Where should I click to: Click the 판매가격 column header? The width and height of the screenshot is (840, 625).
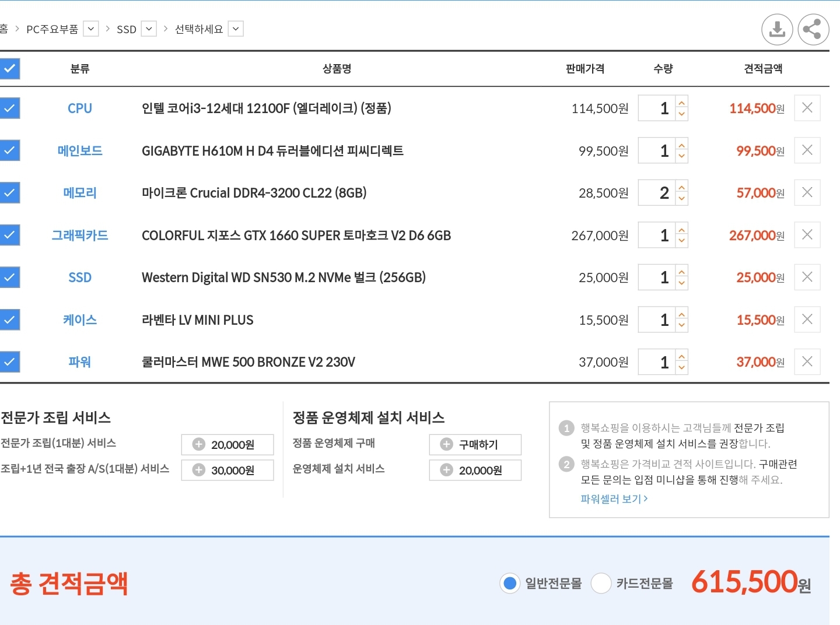pyautogui.click(x=585, y=69)
